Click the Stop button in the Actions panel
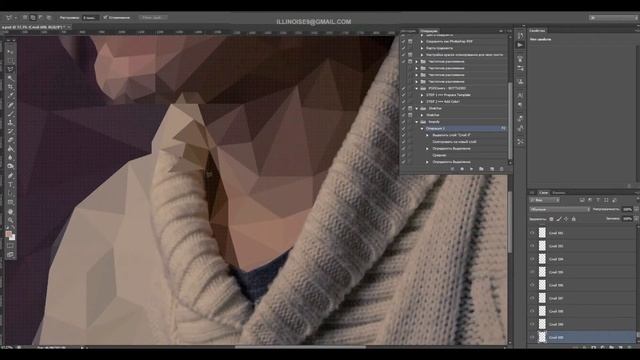Screen dimensions: 640x360 452,169
